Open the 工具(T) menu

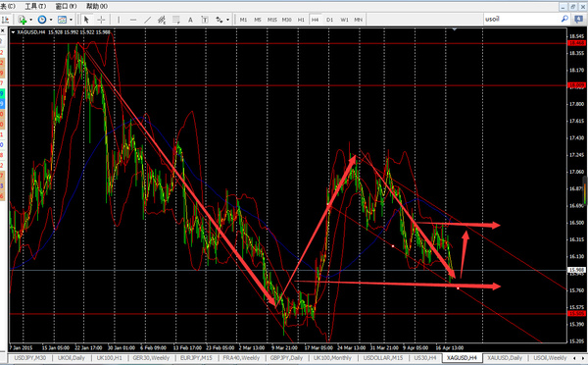[35, 7]
